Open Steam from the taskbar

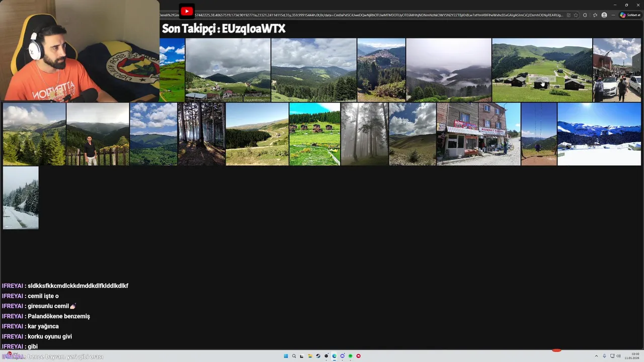[318, 356]
